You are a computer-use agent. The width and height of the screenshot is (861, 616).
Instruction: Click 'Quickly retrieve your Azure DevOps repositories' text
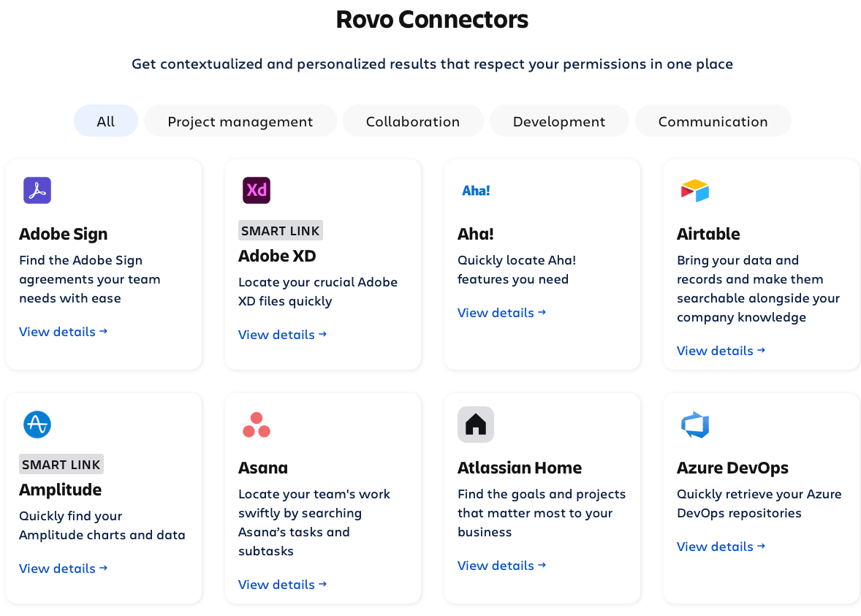[759, 503]
